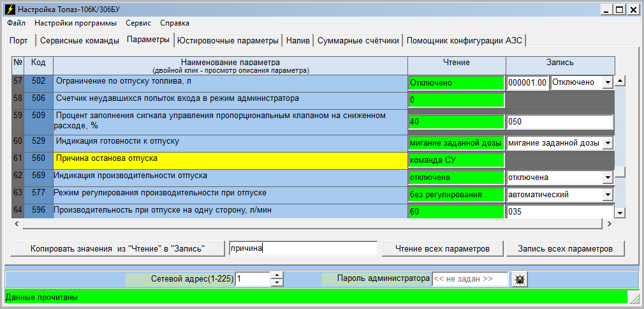The width and height of the screenshot is (644, 309).
Task: Click the Чтение всех параметров button
Action: click(x=443, y=248)
